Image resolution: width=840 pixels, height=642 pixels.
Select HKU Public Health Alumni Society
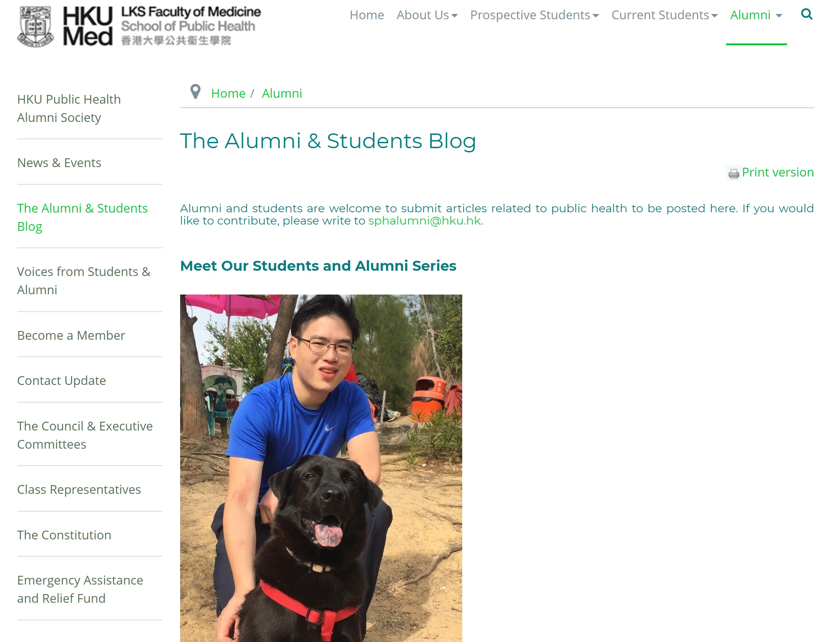point(69,109)
